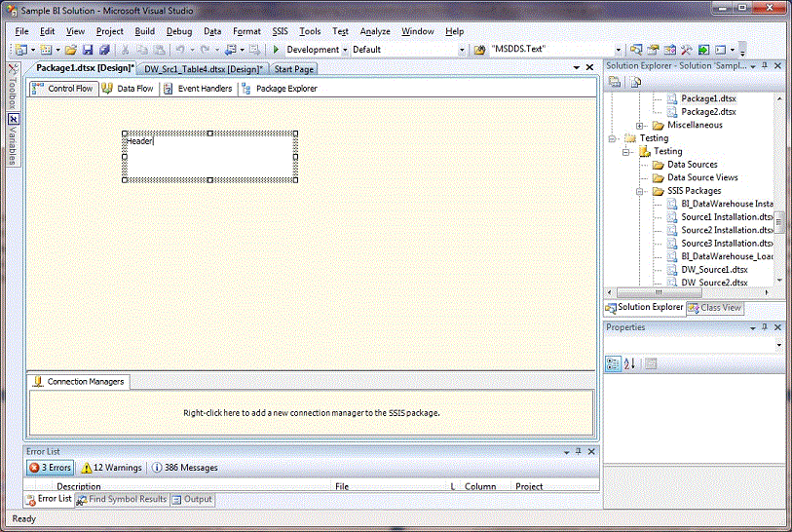This screenshot has height=532, width=792.
Task: Click the Open File folder icon
Action: tap(71, 50)
